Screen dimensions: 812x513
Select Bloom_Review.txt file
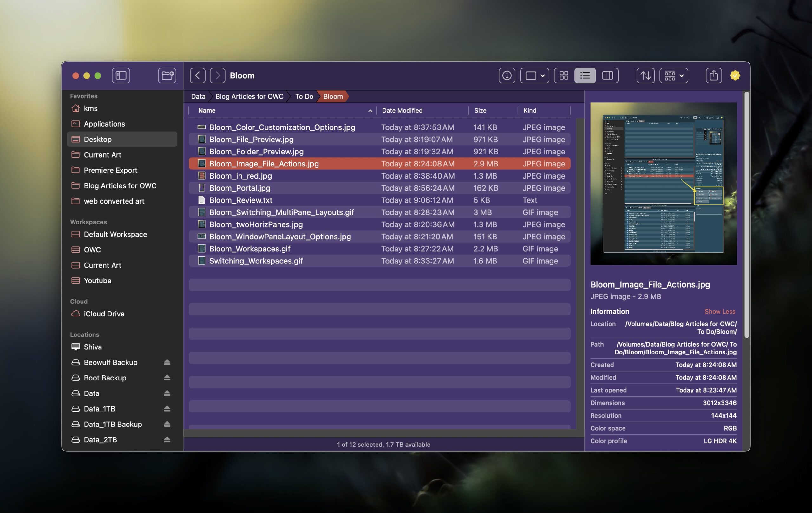[x=240, y=200]
